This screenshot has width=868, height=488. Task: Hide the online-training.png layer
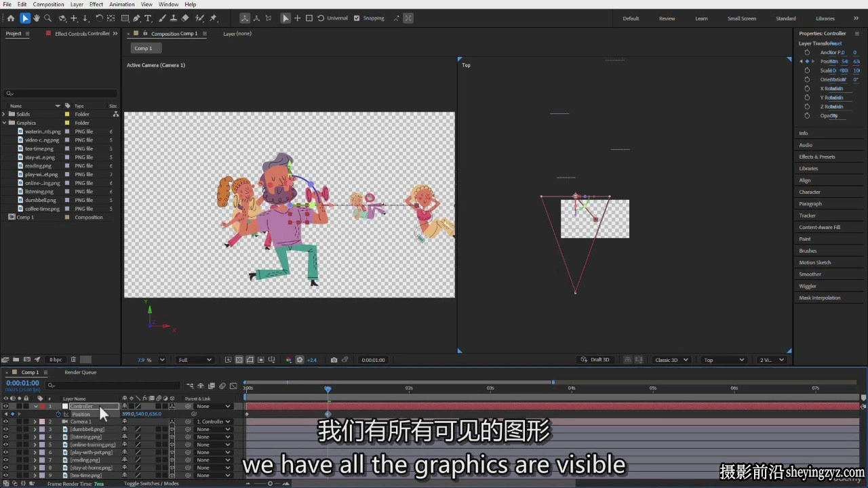coord(5,445)
